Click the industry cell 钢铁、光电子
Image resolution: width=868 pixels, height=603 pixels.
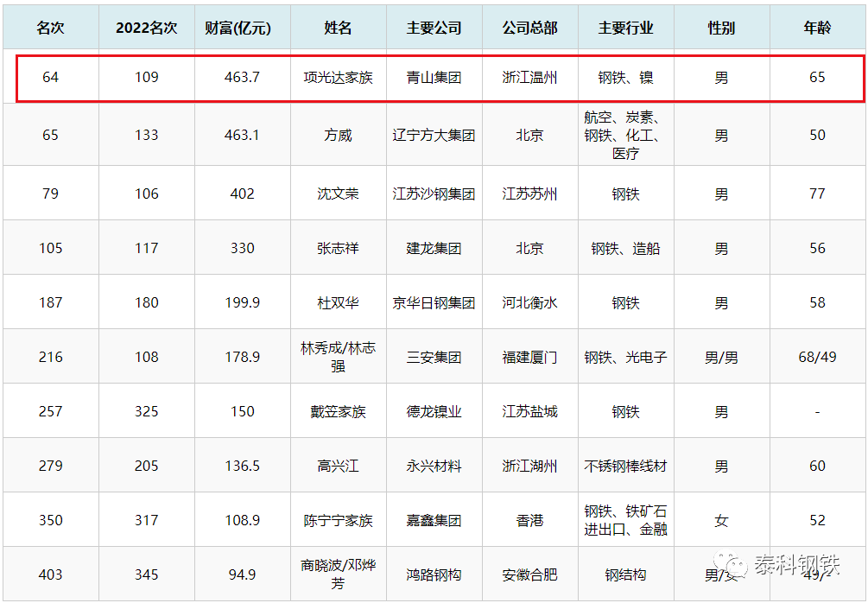(625, 357)
